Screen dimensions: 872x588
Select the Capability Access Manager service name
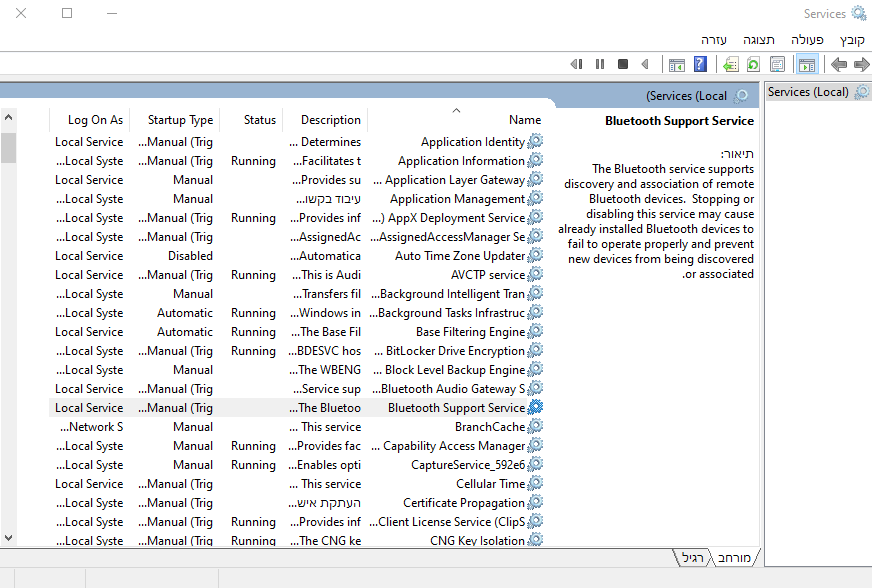(x=448, y=446)
